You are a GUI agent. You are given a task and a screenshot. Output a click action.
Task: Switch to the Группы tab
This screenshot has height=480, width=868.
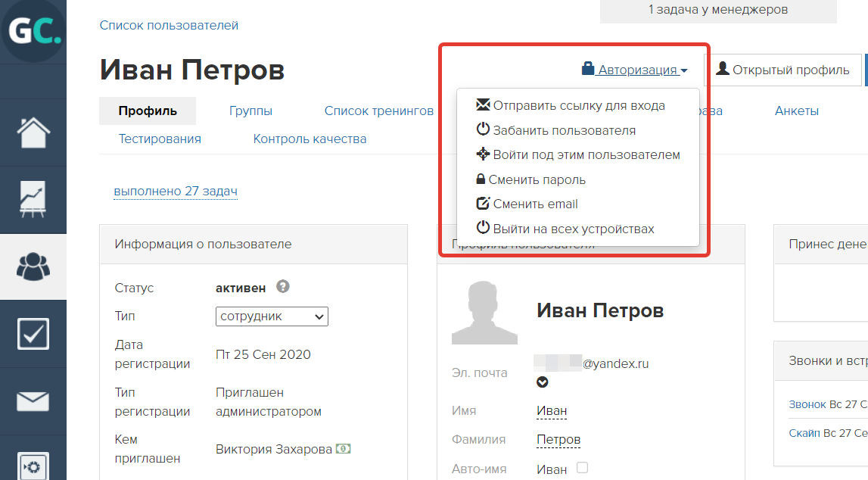coord(250,111)
